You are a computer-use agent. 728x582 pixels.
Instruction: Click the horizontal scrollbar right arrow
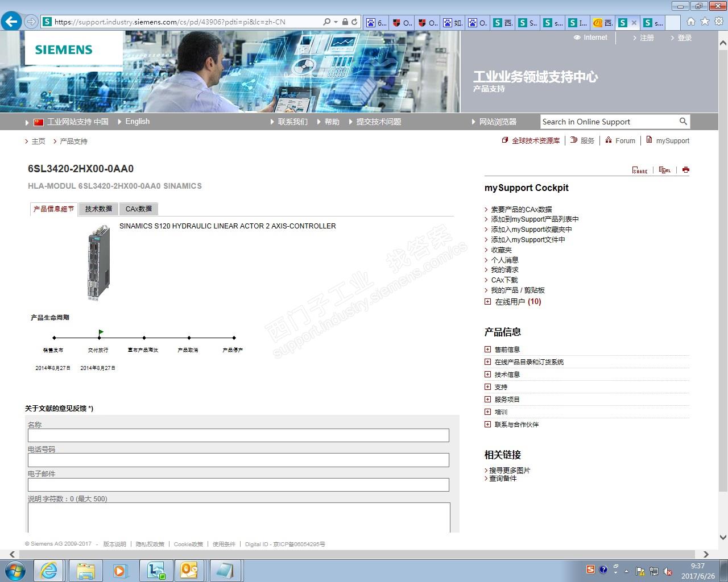(x=706, y=554)
